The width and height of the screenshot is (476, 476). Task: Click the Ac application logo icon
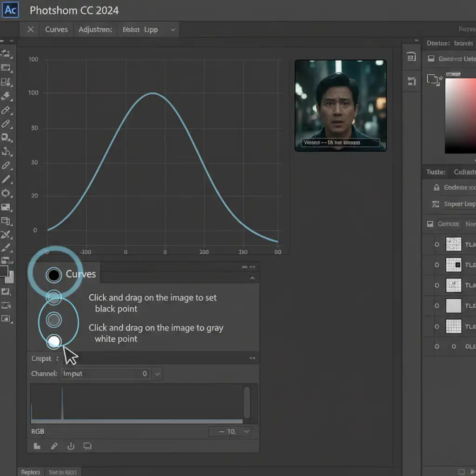10,10
